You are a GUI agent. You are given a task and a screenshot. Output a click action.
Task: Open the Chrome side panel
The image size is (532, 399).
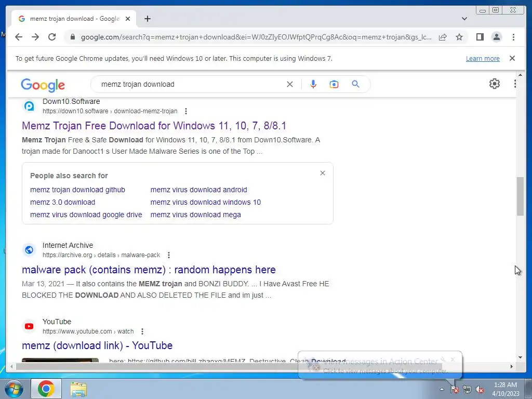pos(480,37)
